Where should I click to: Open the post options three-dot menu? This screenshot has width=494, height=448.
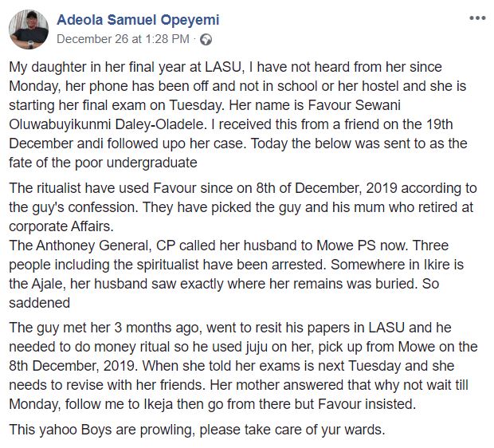point(477,18)
